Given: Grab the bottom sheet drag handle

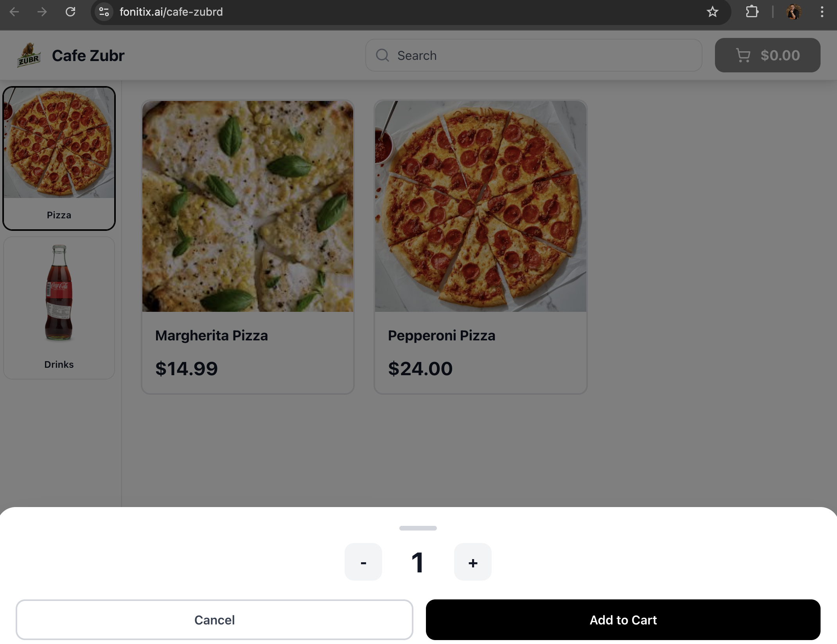Looking at the screenshot, I should [418, 528].
